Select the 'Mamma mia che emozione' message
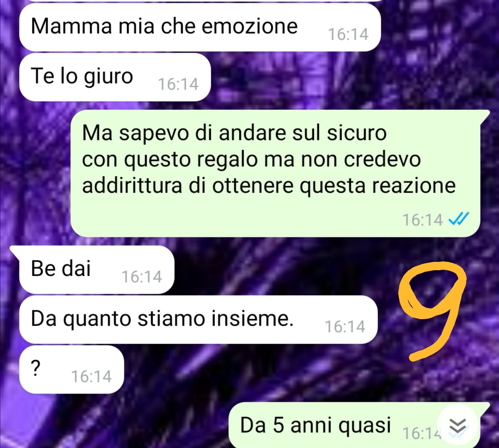Screen dimensions: 499x448 click(200, 27)
